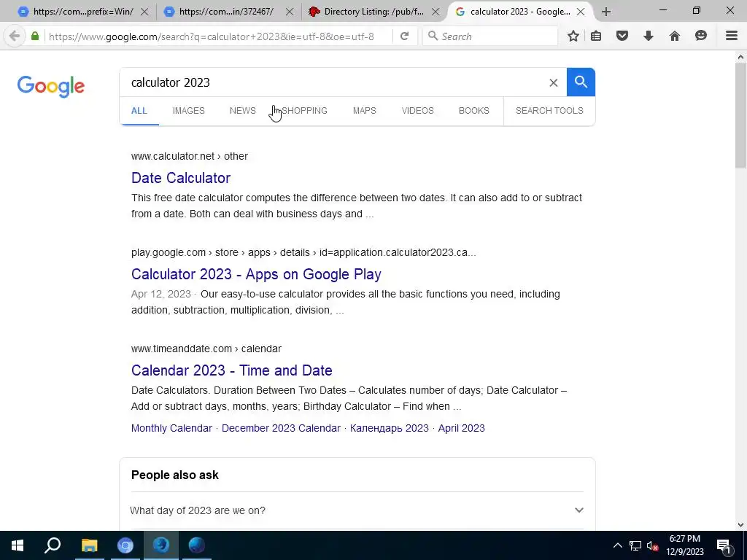Reload the page with the refresh icon
Screen dimensions: 747x560
pyautogui.click(x=404, y=36)
